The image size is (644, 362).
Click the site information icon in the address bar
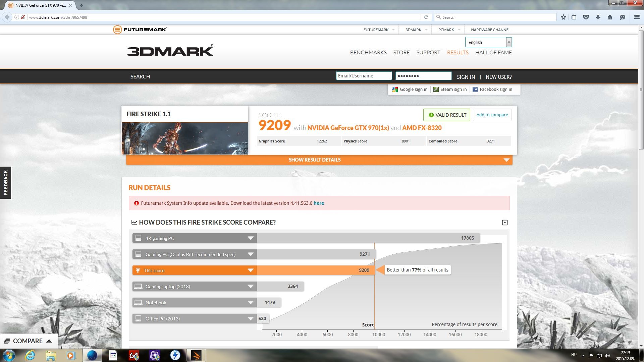(16, 17)
